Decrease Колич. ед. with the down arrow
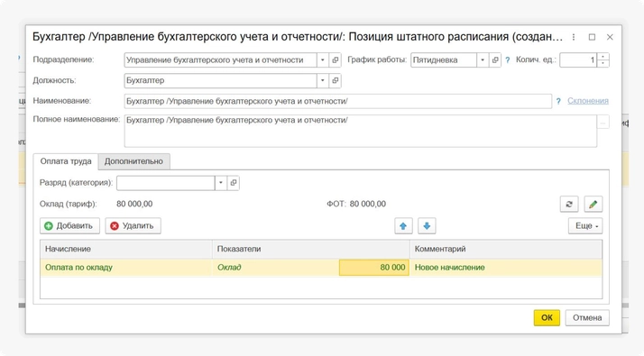Screen dimensions: 644x356 click(x=603, y=63)
